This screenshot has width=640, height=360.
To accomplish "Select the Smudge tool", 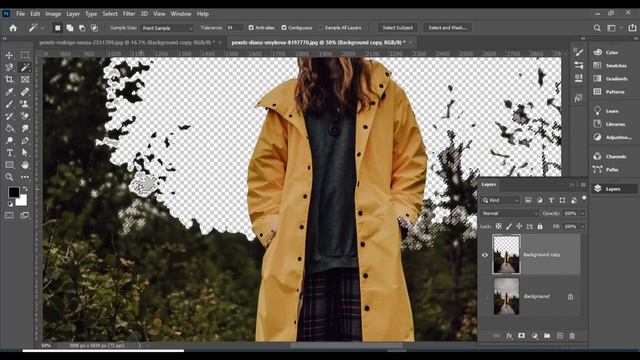I will [25, 128].
